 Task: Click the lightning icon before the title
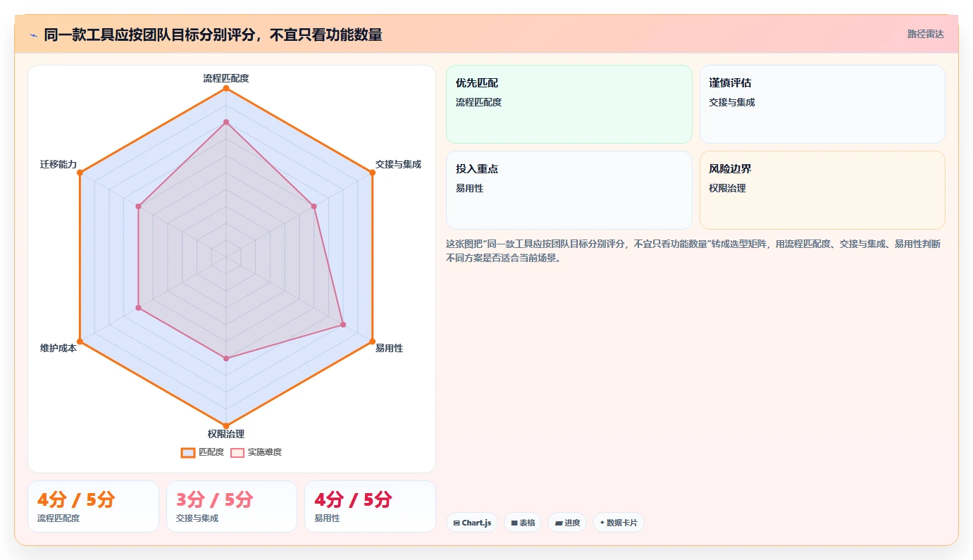click(34, 35)
